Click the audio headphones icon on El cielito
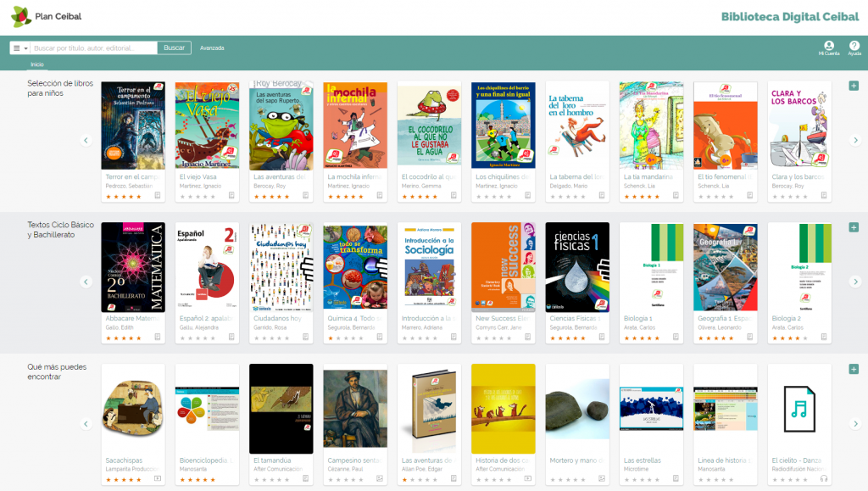 click(824, 478)
